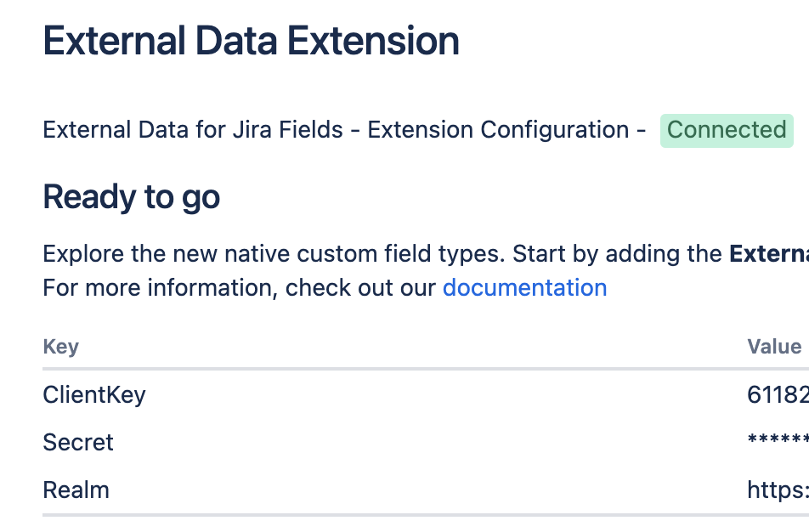Click the Ready to go heading
The image size is (809, 532).
pos(131,196)
